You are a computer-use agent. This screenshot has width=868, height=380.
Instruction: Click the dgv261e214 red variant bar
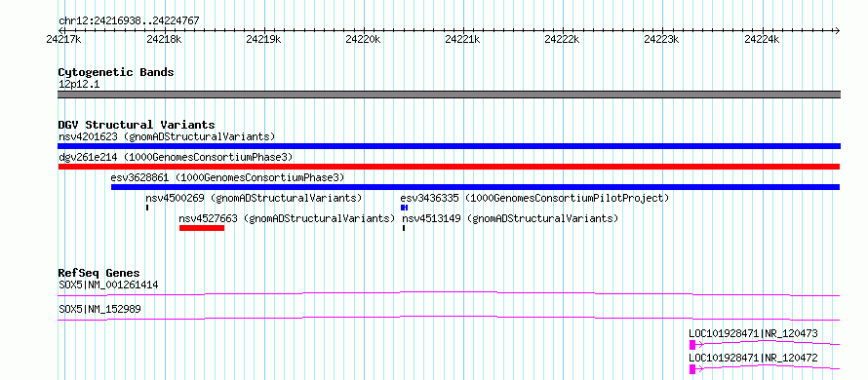(x=449, y=167)
